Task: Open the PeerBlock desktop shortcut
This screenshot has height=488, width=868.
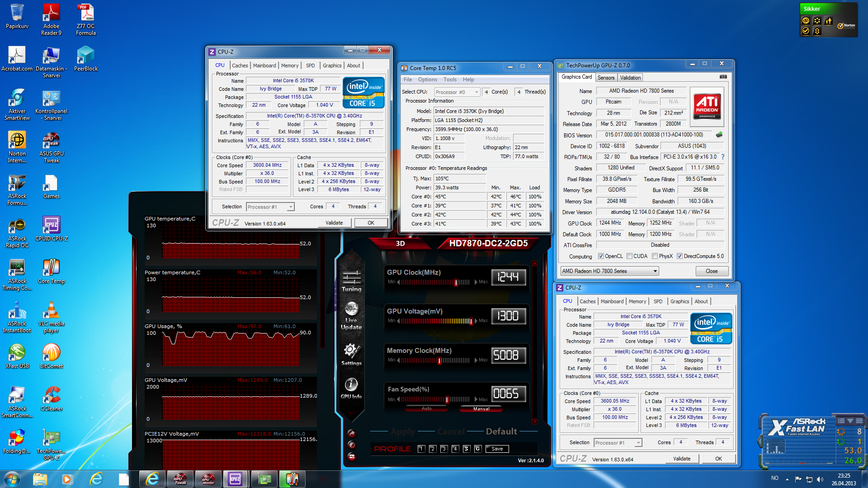Action: [x=85, y=59]
